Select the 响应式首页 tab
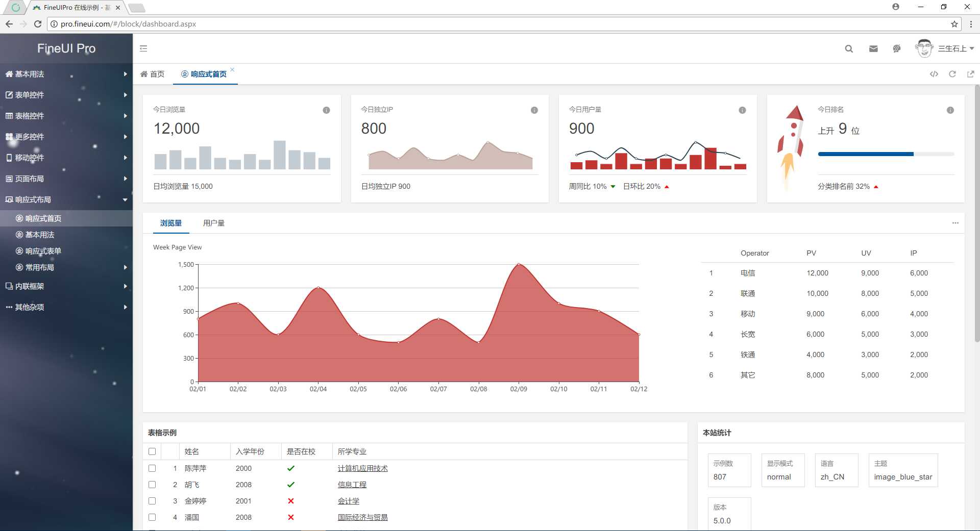 [204, 74]
